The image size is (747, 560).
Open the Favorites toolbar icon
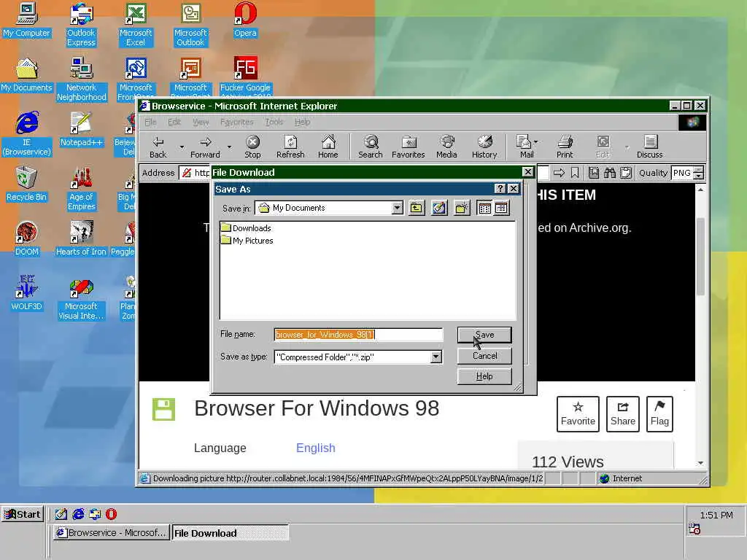[x=409, y=147]
